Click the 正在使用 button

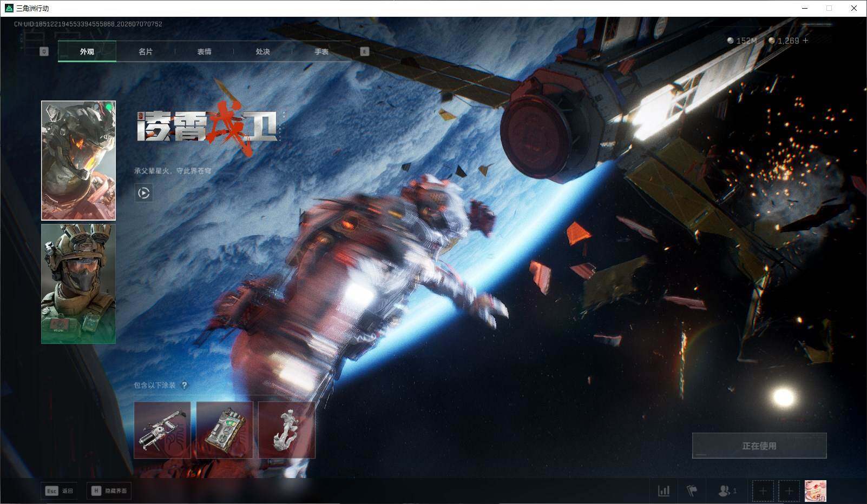coord(759,446)
